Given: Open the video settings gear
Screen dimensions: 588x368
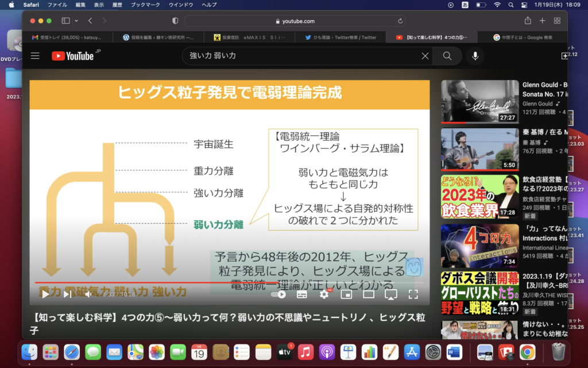Looking at the screenshot, I should tap(324, 294).
